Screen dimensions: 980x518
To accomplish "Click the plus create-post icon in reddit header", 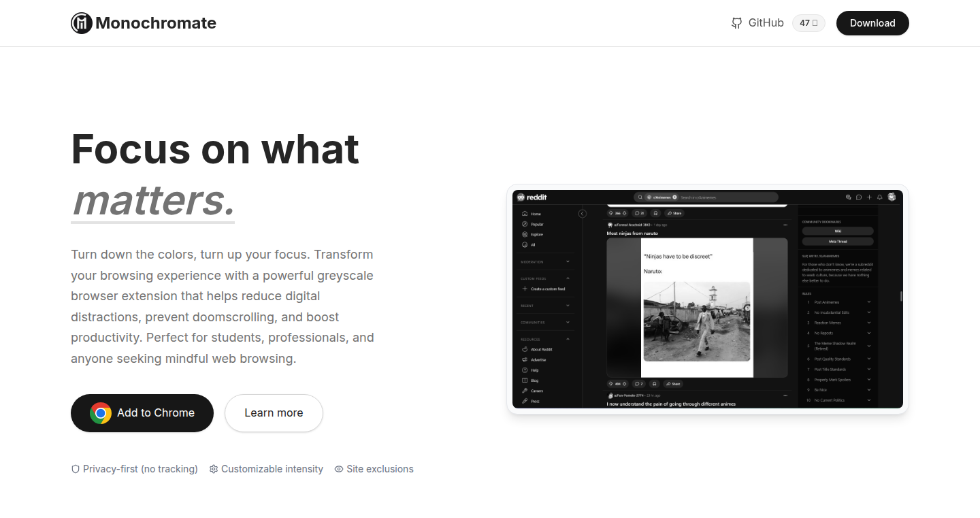I will pos(869,197).
